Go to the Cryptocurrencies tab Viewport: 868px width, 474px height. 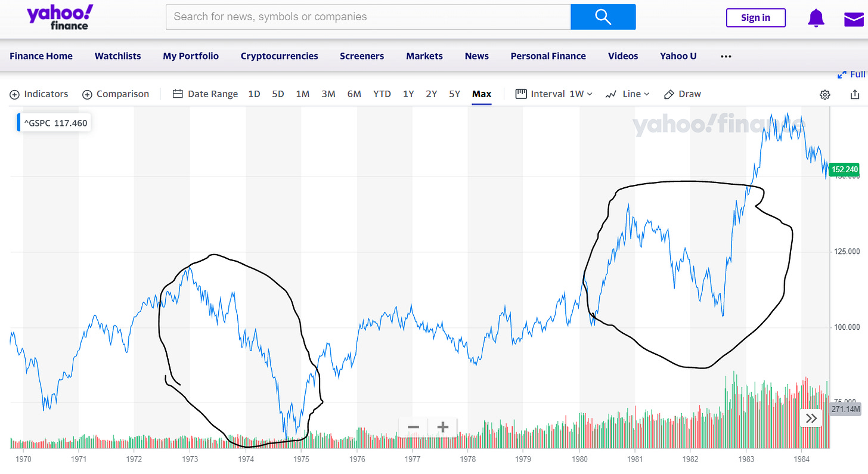click(279, 56)
